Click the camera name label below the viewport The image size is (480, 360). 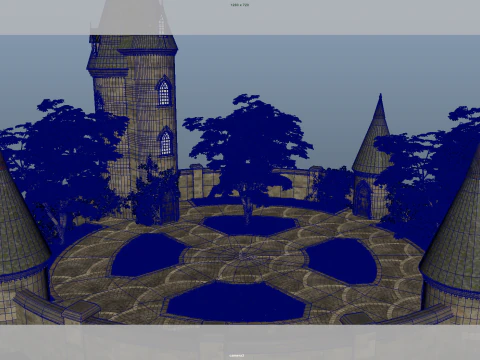coord(237,356)
